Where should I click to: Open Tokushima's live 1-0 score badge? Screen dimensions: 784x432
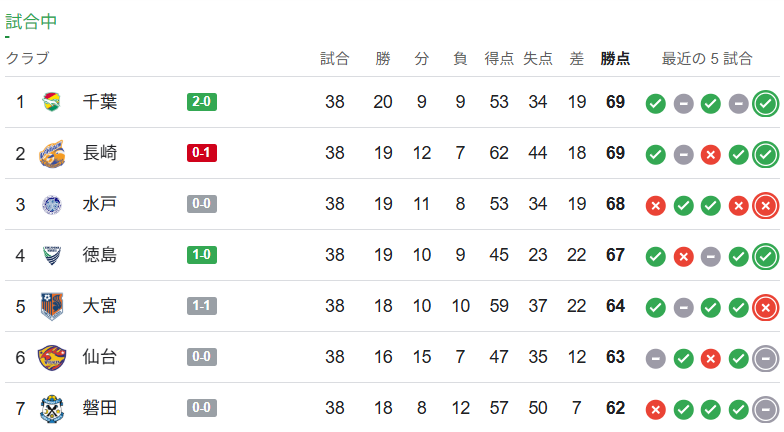click(x=201, y=255)
